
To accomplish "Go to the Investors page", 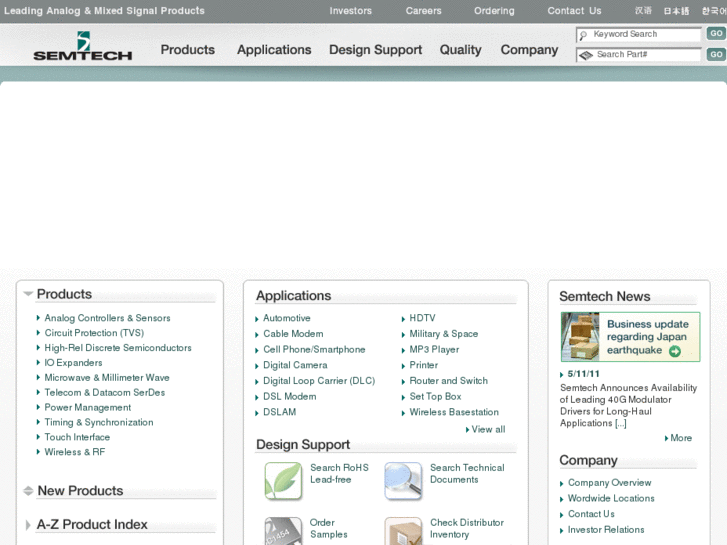I will pos(351,11).
